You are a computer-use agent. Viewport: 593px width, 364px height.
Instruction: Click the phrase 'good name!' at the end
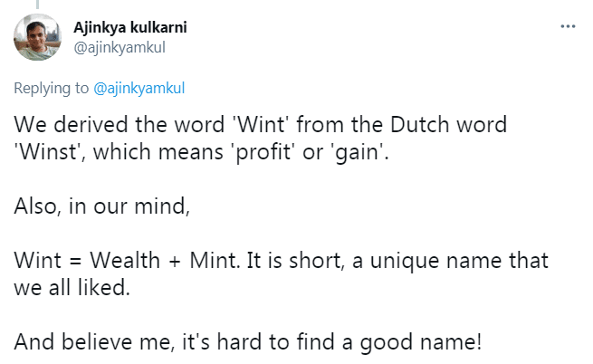click(416, 342)
